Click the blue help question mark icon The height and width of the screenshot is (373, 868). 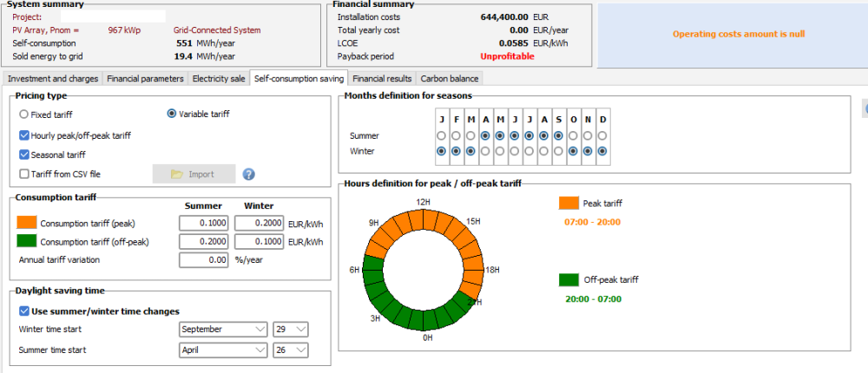pos(248,174)
